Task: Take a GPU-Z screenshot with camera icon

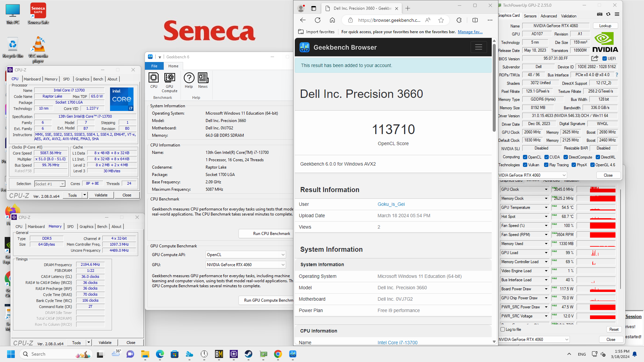Action: (x=600, y=14)
